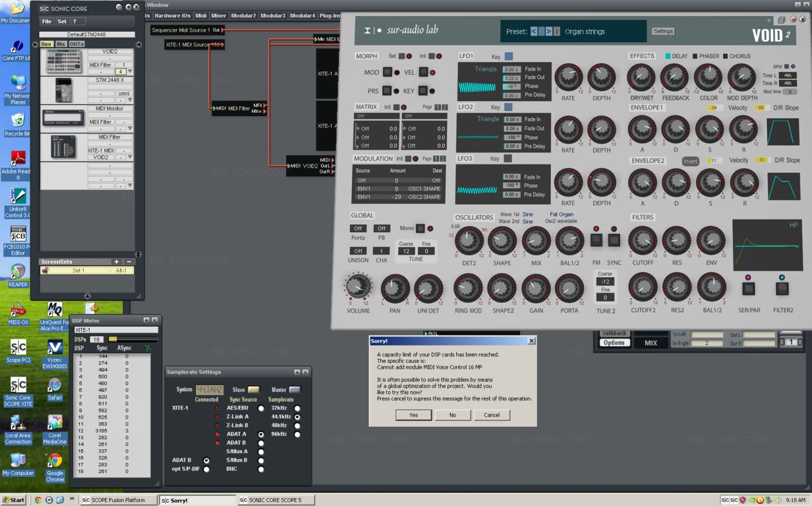
Task: Adjust the LFO1 RATE knob
Action: click(x=568, y=78)
